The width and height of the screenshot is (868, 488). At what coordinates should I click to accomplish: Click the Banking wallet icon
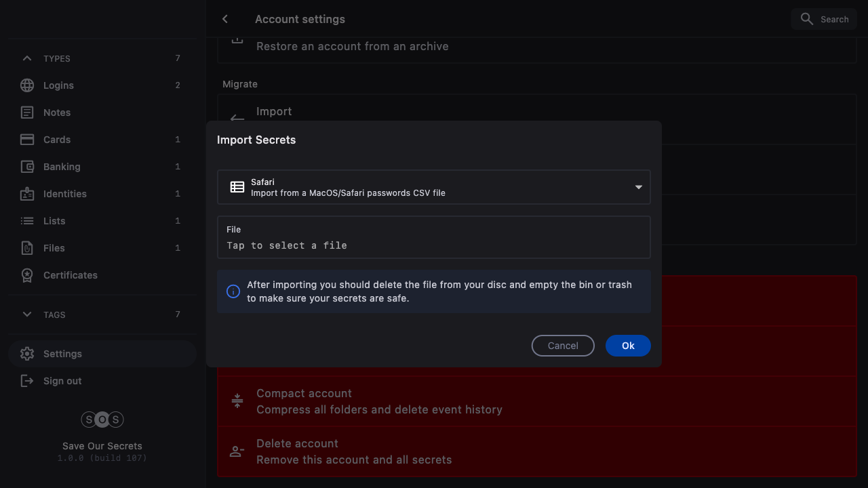tap(27, 167)
